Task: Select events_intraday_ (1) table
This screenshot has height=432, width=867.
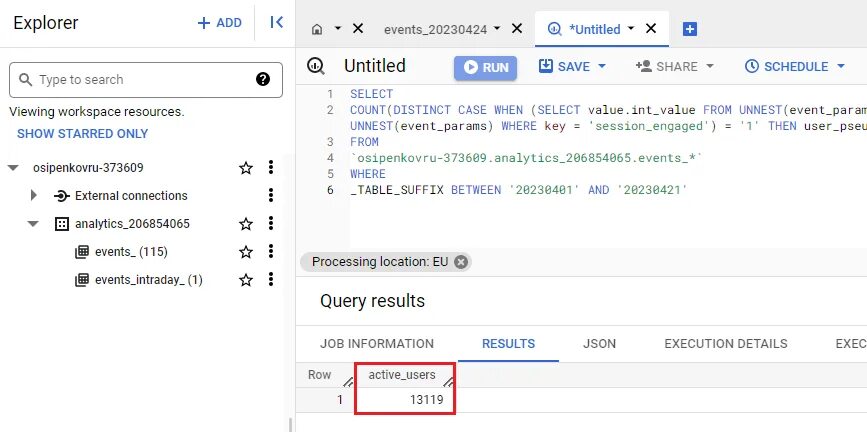Action: 149,280
